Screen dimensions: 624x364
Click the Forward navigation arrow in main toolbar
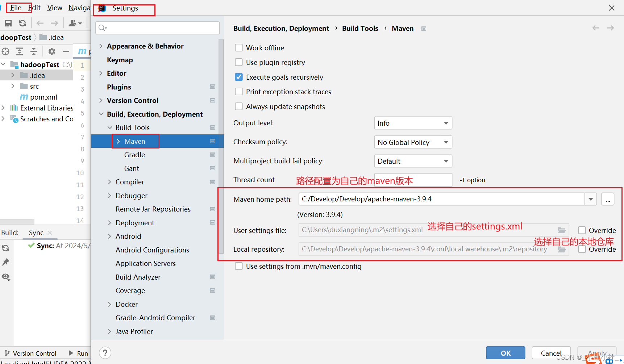(54, 23)
